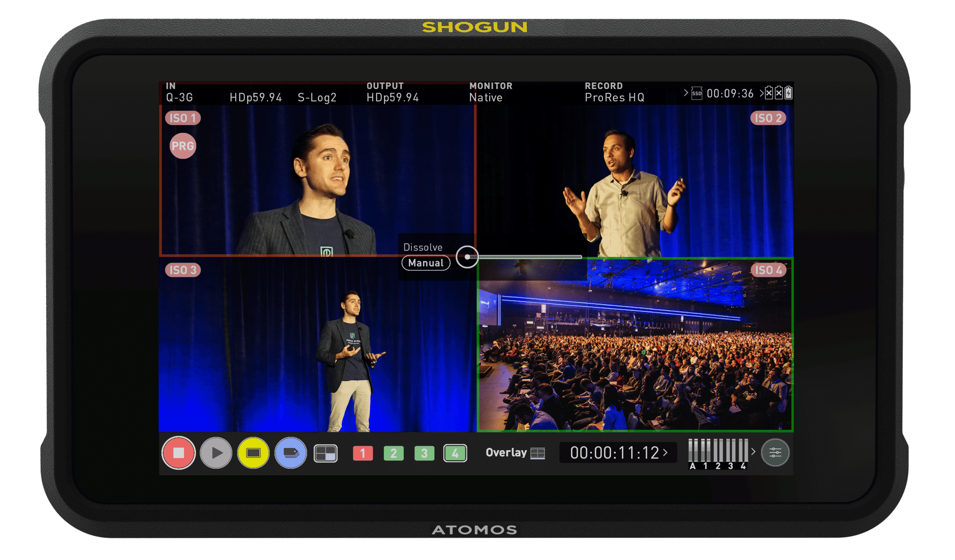Tap the yellow monitor mode button
Screen dimensions: 955x560
click(253, 453)
